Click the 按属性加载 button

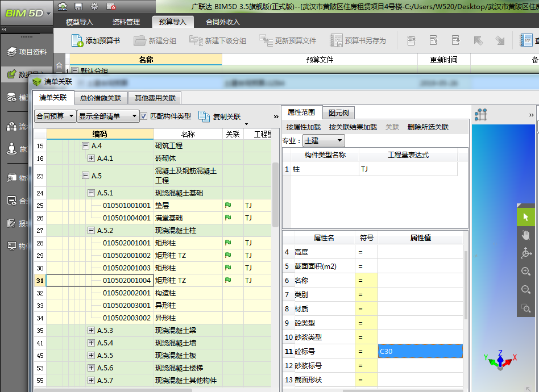click(303, 127)
